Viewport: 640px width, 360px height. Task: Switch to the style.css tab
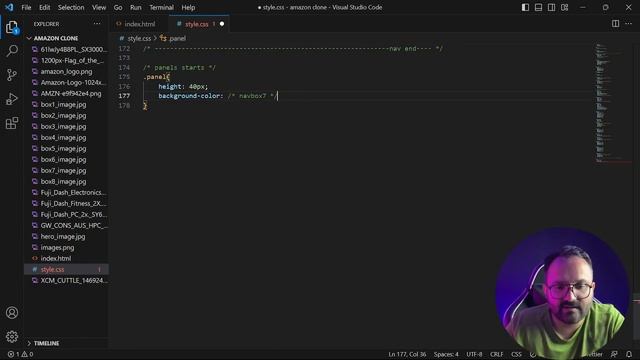[199, 24]
